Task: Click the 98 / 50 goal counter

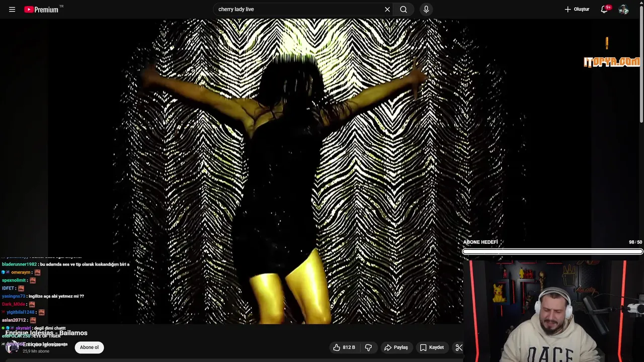Action: [635, 242]
